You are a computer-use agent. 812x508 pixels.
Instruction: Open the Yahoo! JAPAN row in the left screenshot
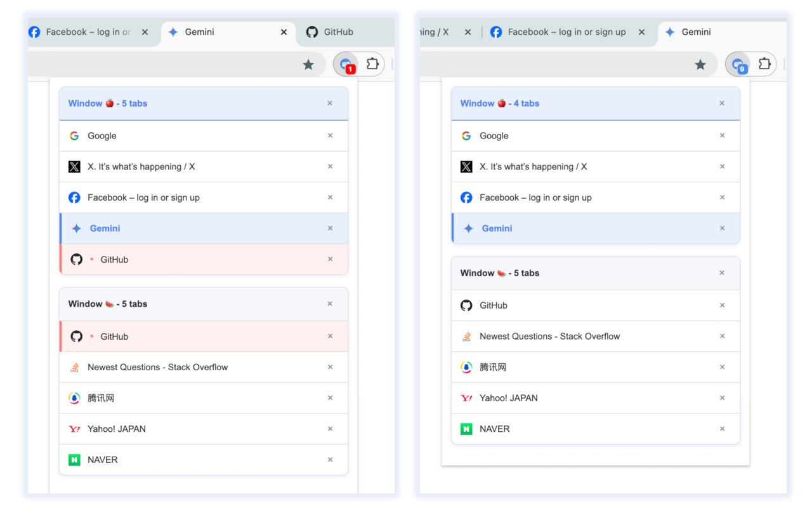pos(204,429)
